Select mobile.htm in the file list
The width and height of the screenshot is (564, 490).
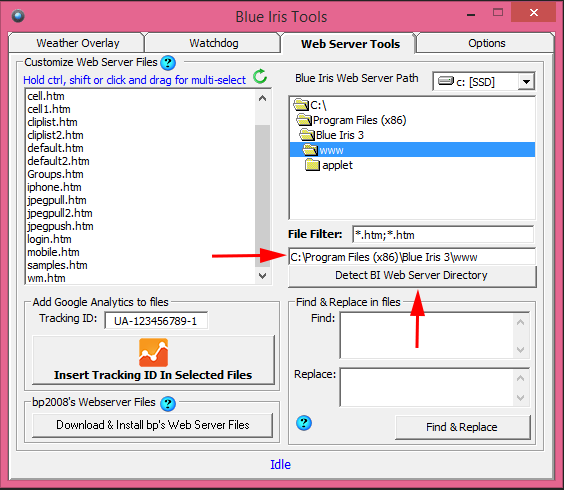point(53,252)
